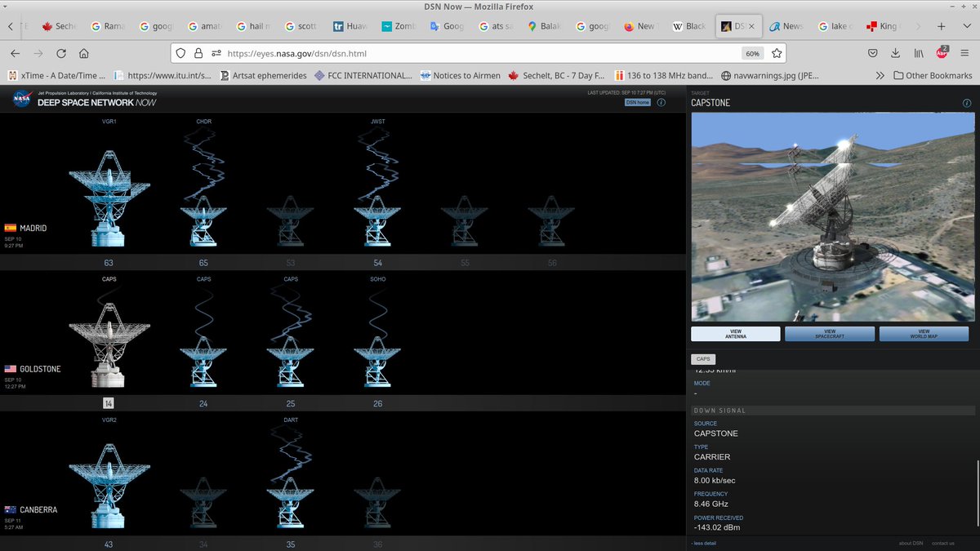
Task: Open Artsat ephemerides bookmark
Action: click(263, 75)
